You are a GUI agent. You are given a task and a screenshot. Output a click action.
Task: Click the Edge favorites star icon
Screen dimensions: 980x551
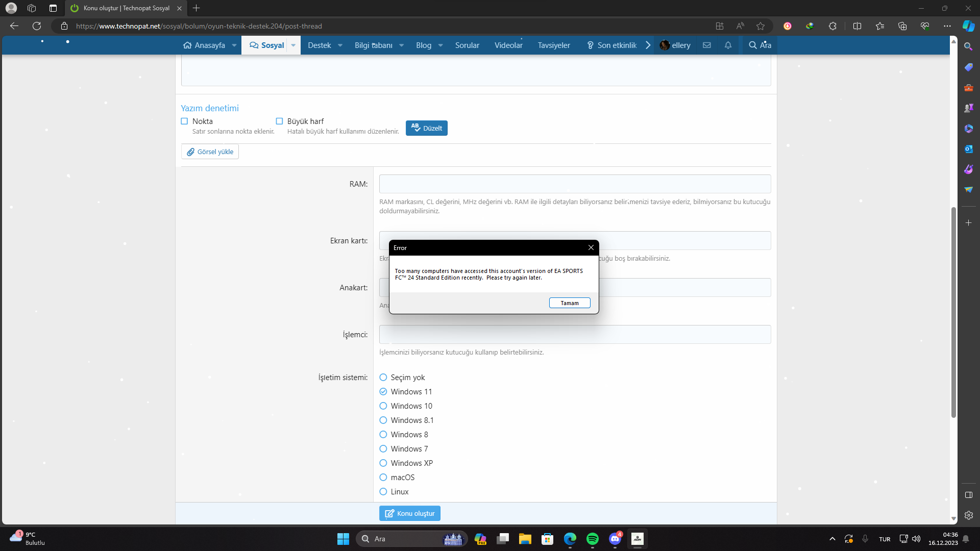761,26
